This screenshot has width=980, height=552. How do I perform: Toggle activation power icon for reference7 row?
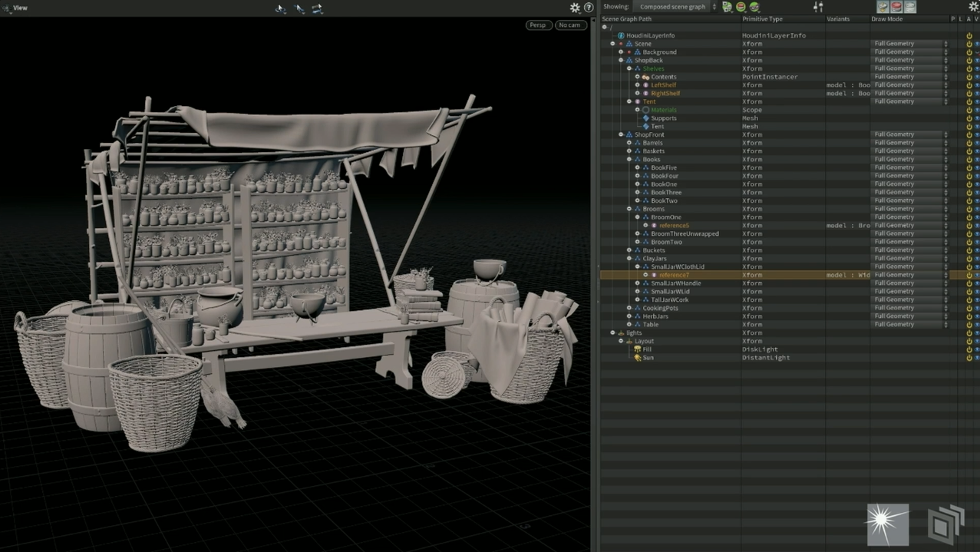coord(969,275)
